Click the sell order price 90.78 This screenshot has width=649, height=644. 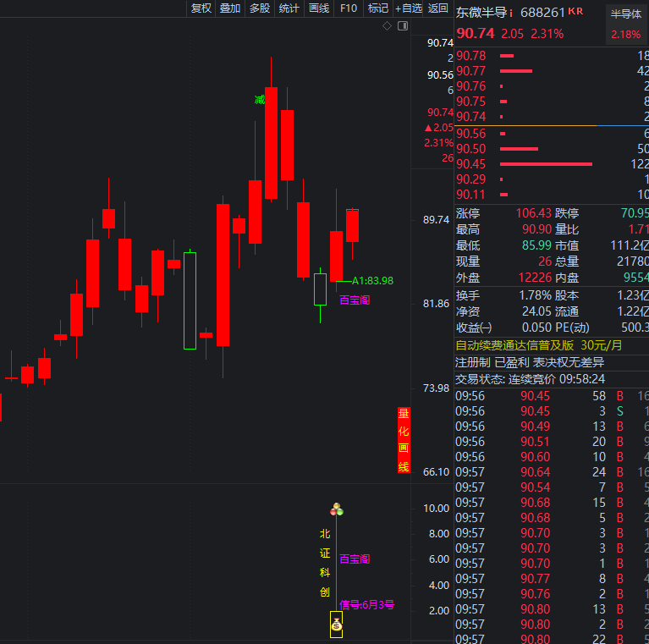point(471,56)
